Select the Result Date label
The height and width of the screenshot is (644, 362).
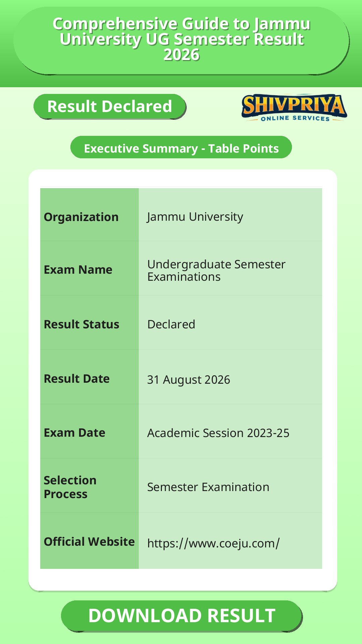[x=77, y=379]
